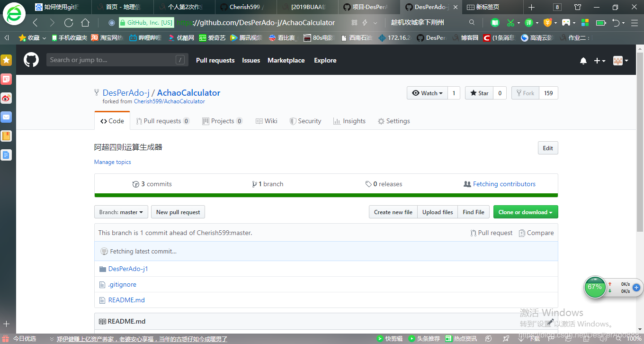Open Fetching contributors link
This screenshot has height=344, width=644.
point(500,184)
